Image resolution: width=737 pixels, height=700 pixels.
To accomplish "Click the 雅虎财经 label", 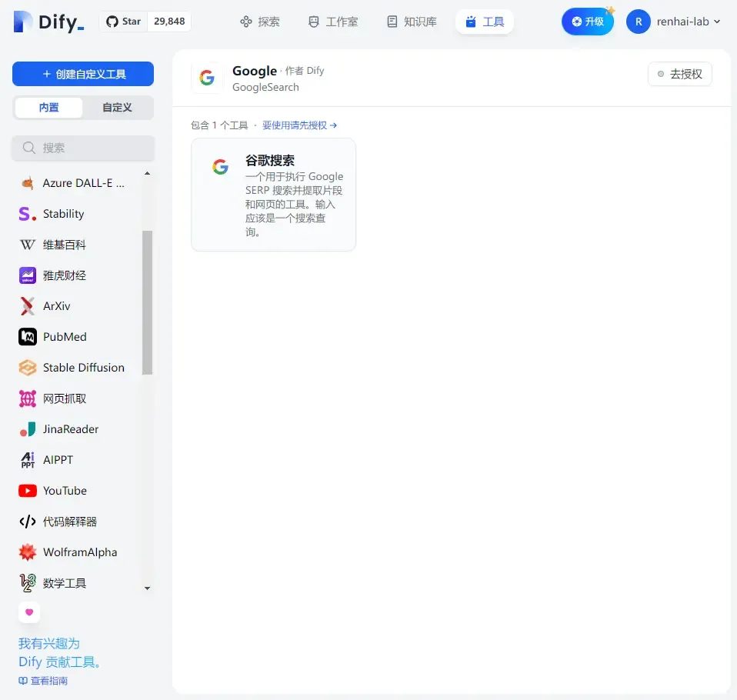I will coord(65,275).
